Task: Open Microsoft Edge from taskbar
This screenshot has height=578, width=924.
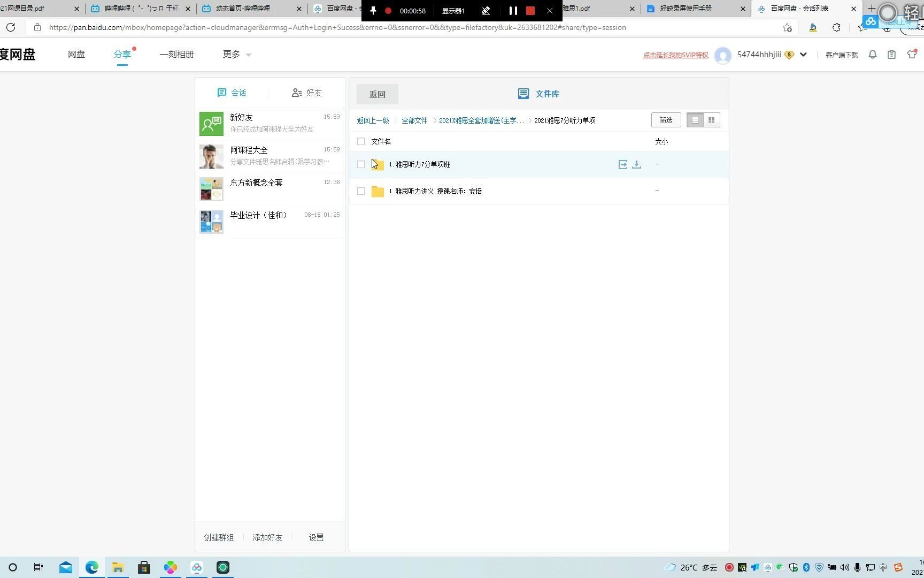Action: coord(92,567)
